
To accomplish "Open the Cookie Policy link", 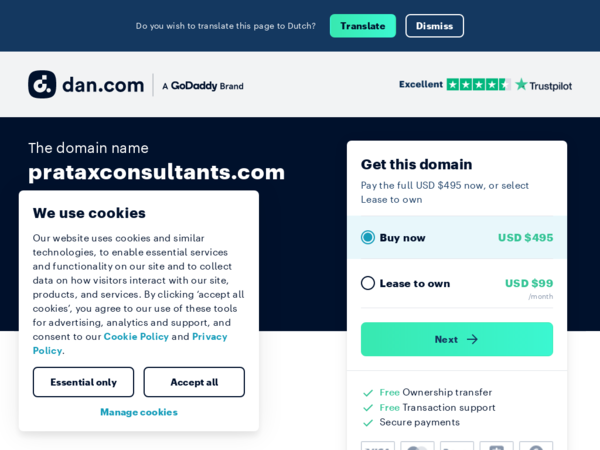I will tap(136, 337).
